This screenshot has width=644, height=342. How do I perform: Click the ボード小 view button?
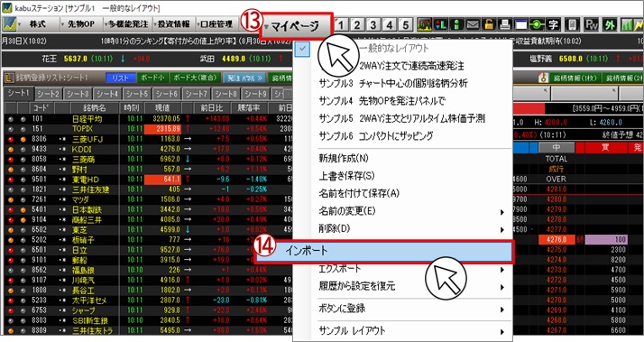(152, 78)
